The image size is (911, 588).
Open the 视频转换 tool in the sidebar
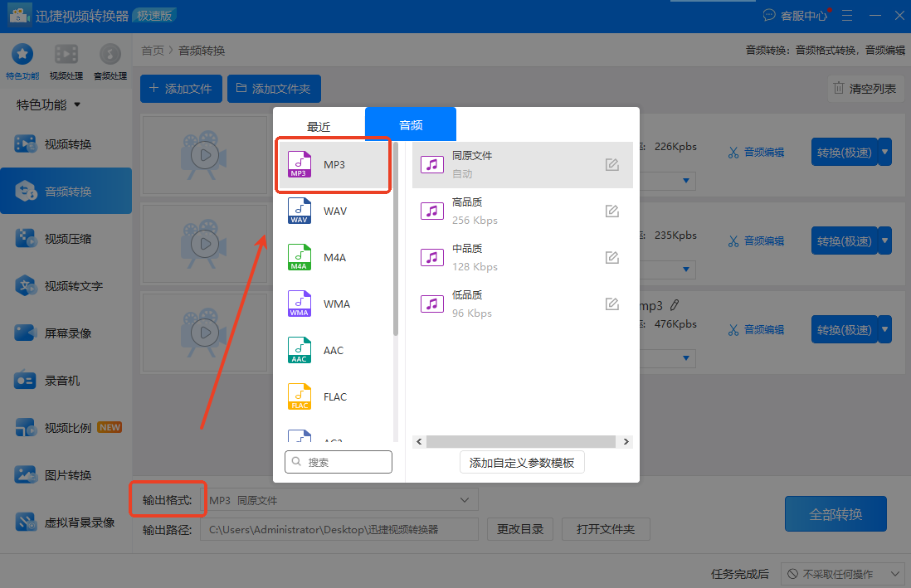click(66, 143)
